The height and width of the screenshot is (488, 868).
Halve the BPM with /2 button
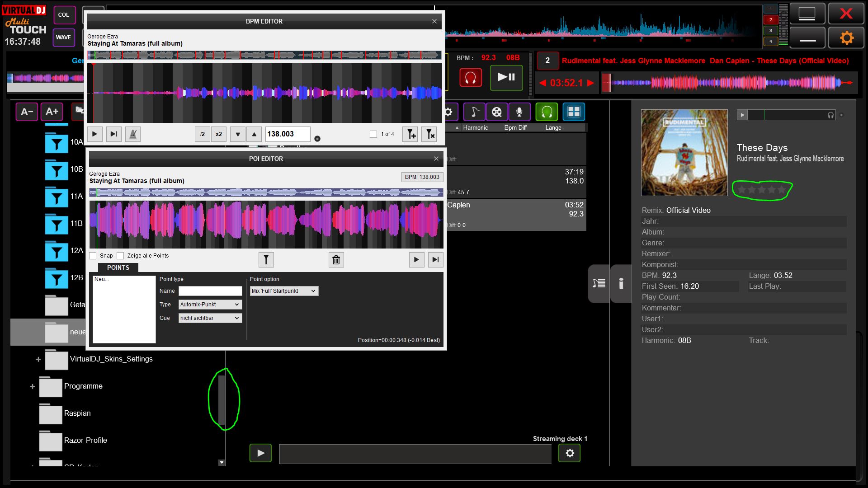[203, 134]
